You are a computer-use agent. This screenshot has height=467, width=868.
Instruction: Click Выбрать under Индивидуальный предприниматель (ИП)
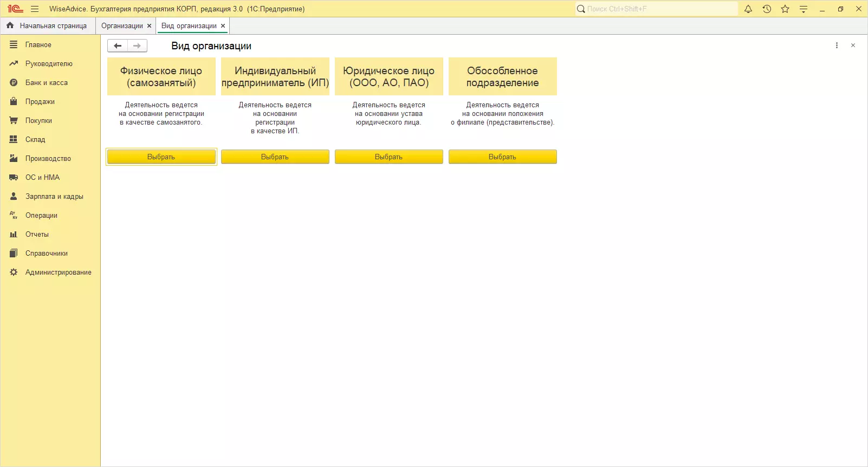pos(275,157)
